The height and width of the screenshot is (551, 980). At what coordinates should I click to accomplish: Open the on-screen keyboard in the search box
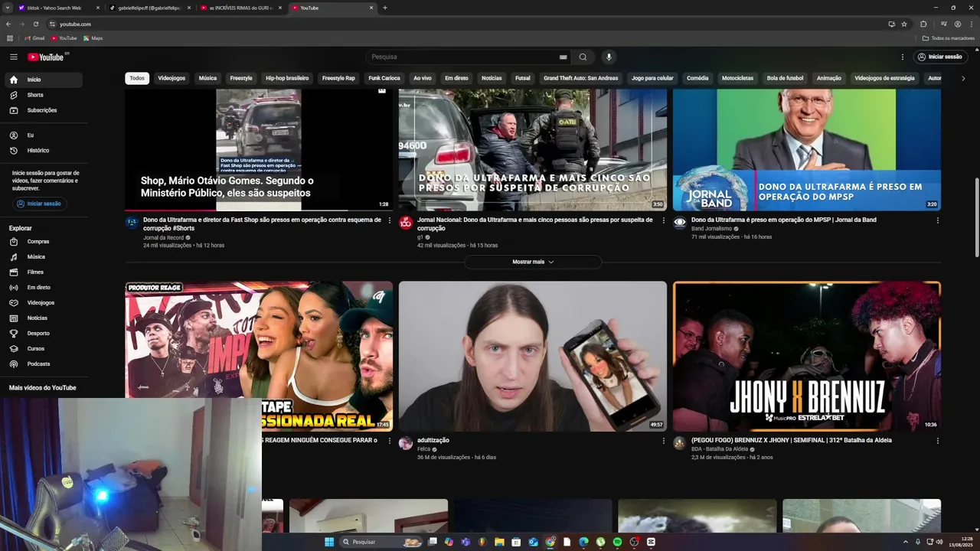563,57
